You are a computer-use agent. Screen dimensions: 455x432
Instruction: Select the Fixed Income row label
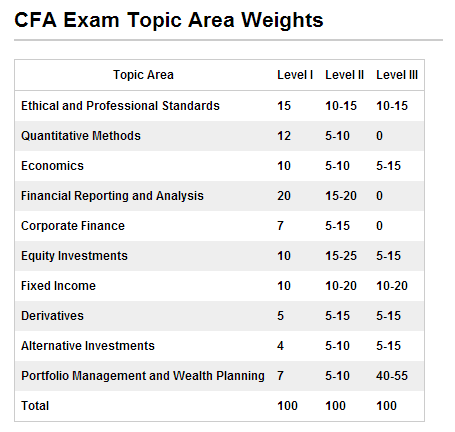point(58,286)
